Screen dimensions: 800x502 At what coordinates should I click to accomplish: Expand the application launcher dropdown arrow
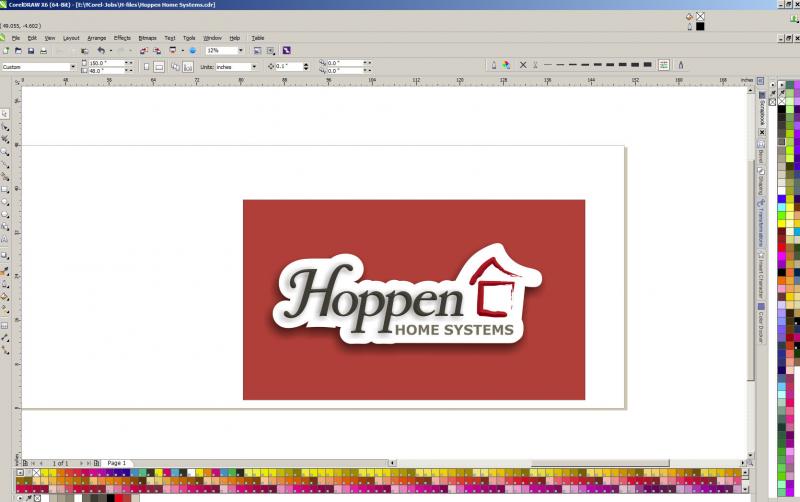[182, 51]
